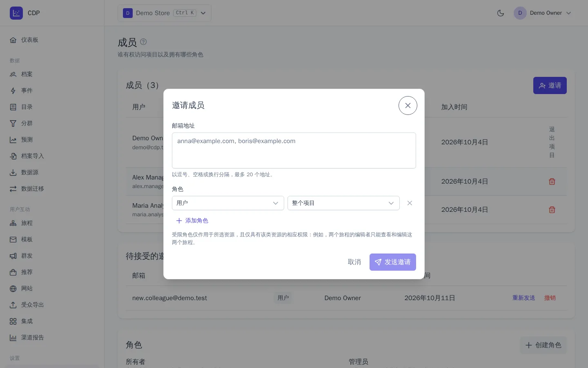588x368 pixels.
Task: Click the 数据源 download icon
Action: click(13, 173)
